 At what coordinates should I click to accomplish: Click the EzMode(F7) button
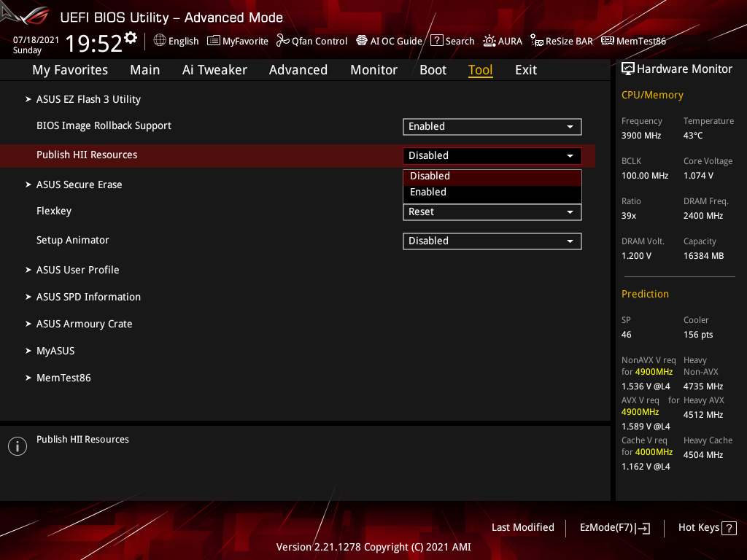tap(614, 527)
